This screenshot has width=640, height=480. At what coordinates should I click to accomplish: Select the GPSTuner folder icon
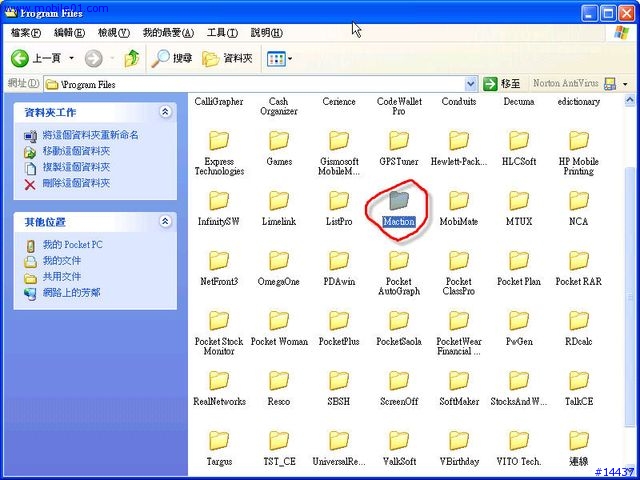(x=399, y=140)
